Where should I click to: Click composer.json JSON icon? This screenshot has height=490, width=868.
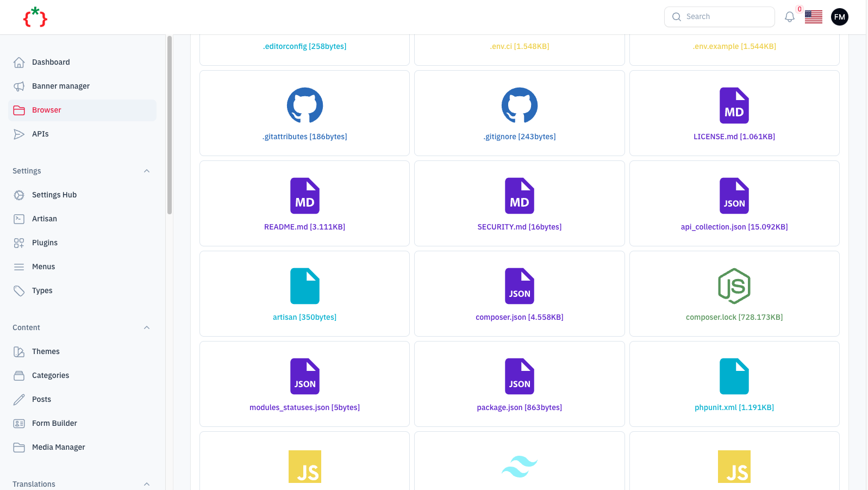(x=520, y=286)
